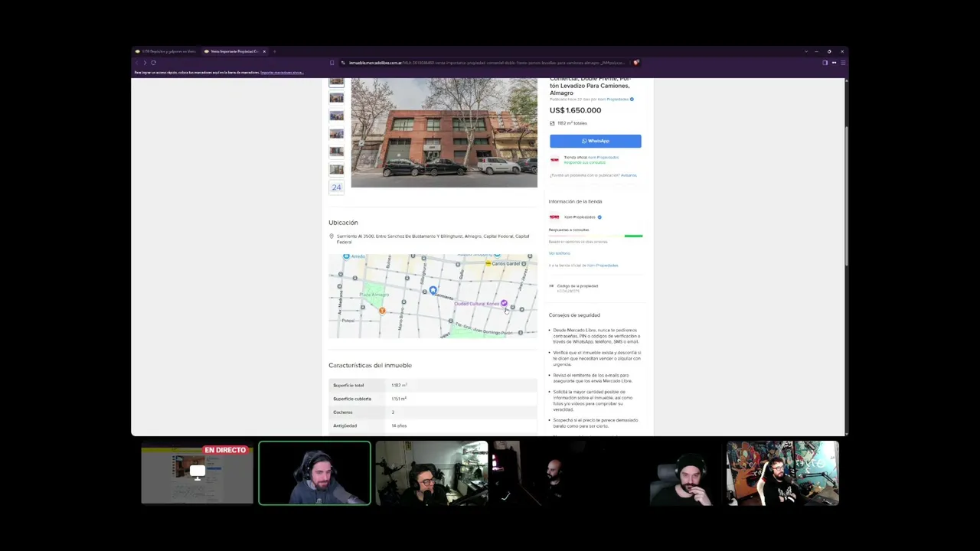980x551 pixels.
Task: Click the 'Respuestas a consultas' rating bar
Action: click(596, 236)
